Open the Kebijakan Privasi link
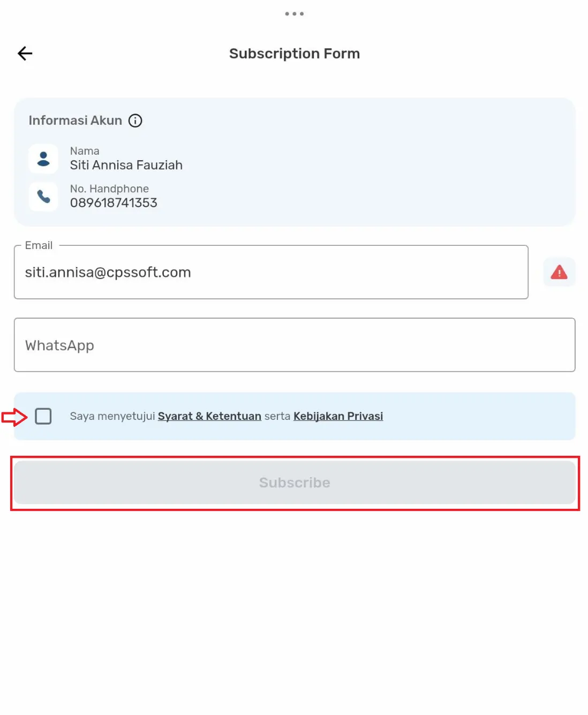 [338, 416]
